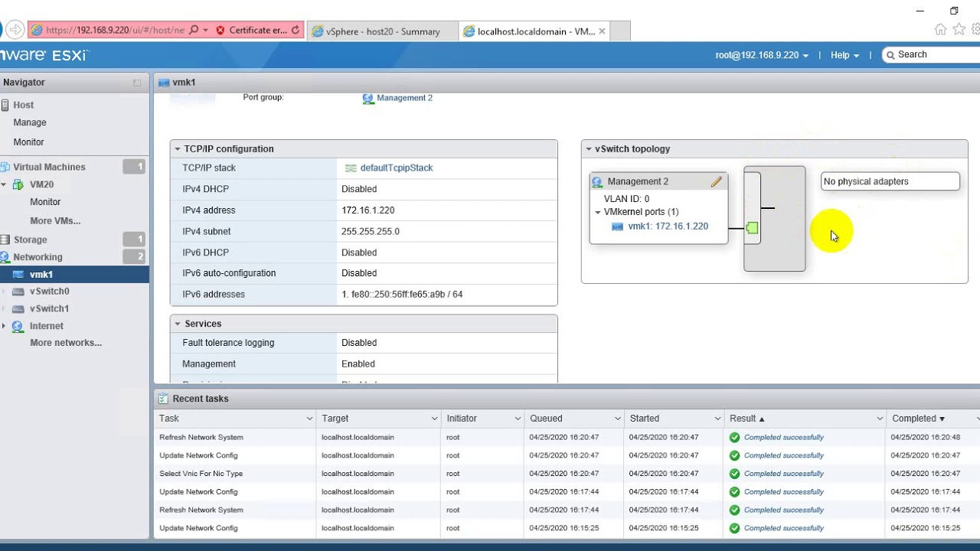Click the defaultTcpipStack icon
This screenshot has width=980, height=551.
point(351,168)
